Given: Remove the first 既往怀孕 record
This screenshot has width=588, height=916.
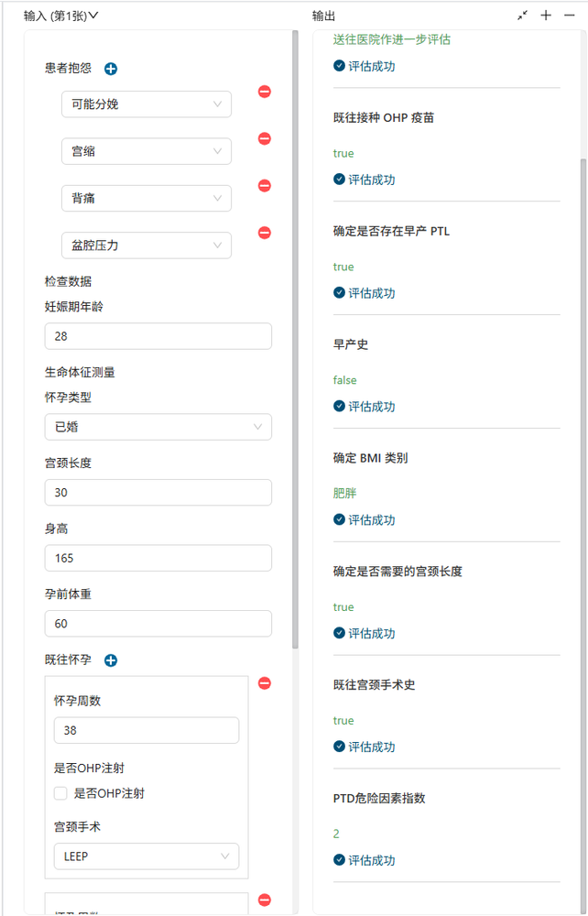Looking at the screenshot, I should 265,683.
